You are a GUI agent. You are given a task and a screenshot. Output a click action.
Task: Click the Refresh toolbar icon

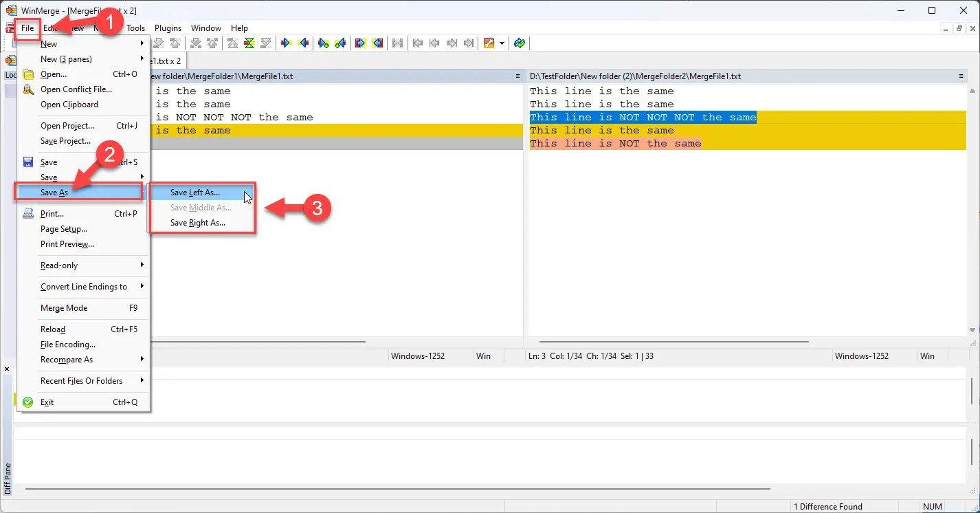pos(520,43)
